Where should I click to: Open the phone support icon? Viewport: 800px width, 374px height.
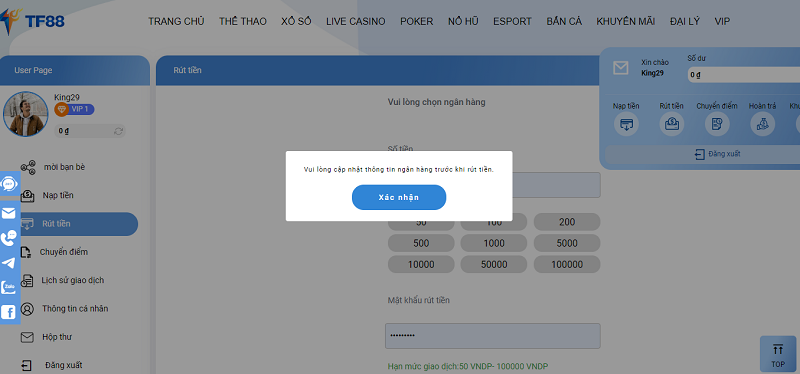[x=9, y=238]
